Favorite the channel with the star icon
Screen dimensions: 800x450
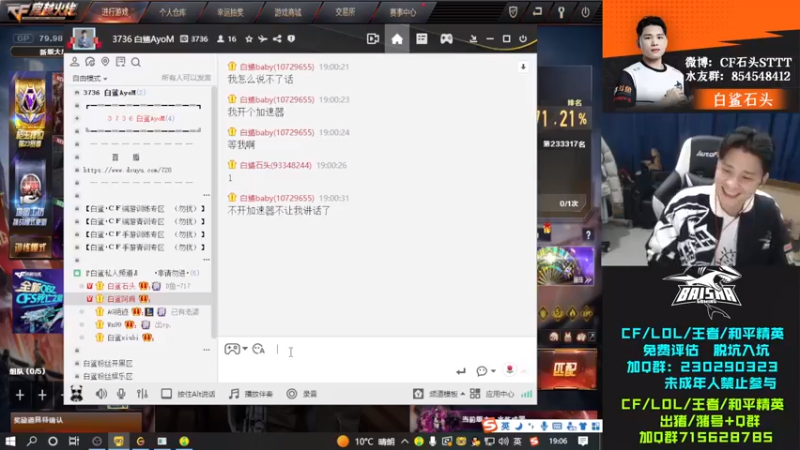[x=249, y=39]
